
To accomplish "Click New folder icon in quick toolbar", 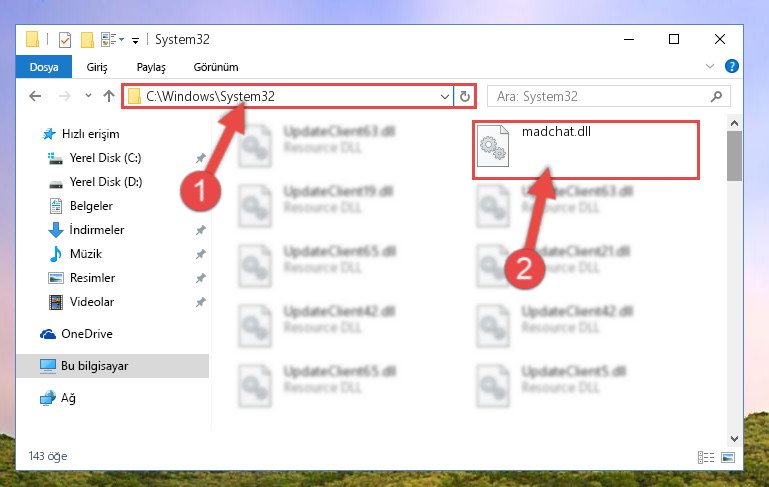I will [87, 40].
